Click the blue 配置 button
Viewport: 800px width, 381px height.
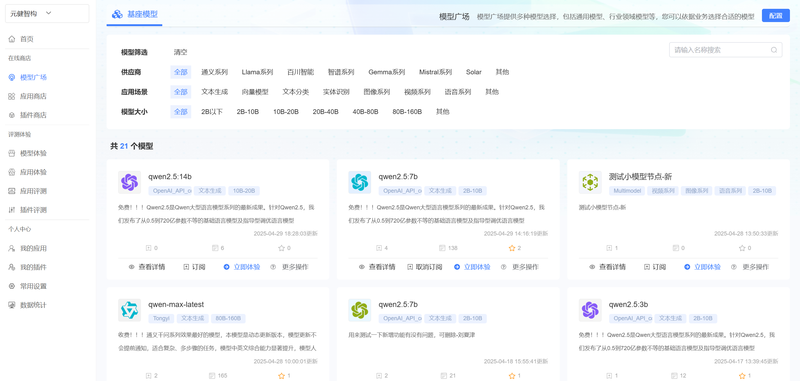click(x=776, y=16)
